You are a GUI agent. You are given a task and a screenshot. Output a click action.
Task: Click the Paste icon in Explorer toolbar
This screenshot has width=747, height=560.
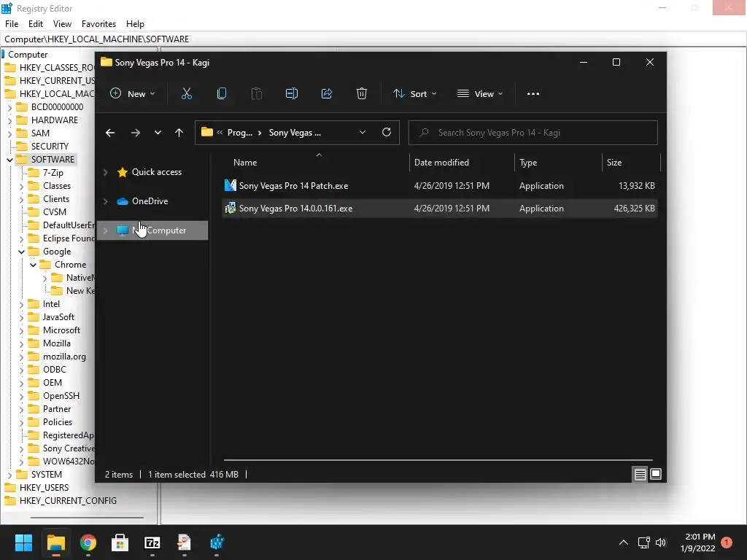pyautogui.click(x=256, y=94)
